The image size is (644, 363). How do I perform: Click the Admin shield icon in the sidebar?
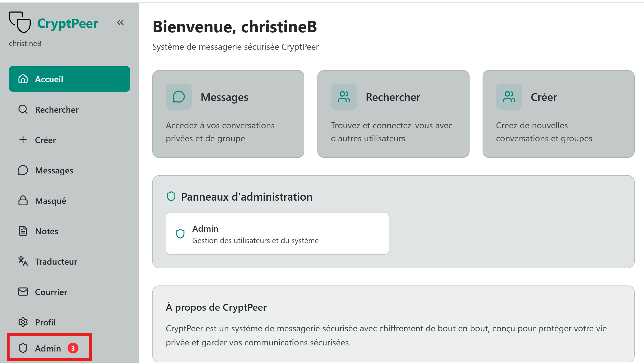coord(23,348)
